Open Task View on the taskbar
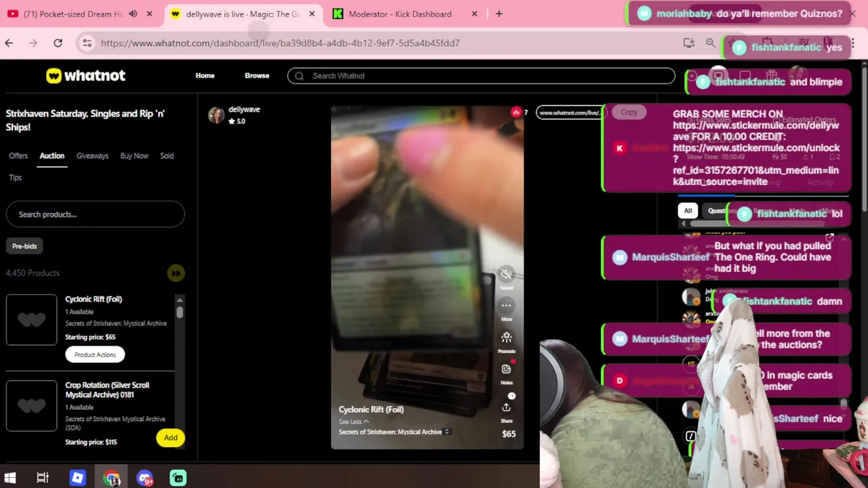This screenshot has height=488, width=868. 43,478
